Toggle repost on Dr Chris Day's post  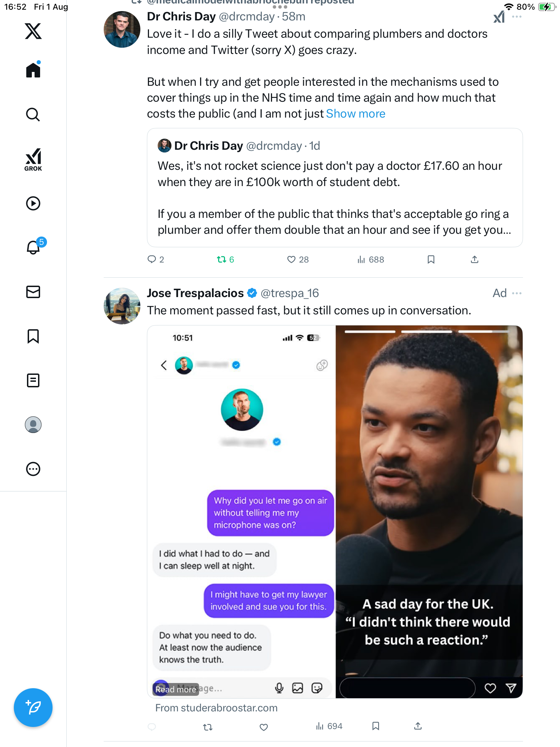tap(222, 259)
